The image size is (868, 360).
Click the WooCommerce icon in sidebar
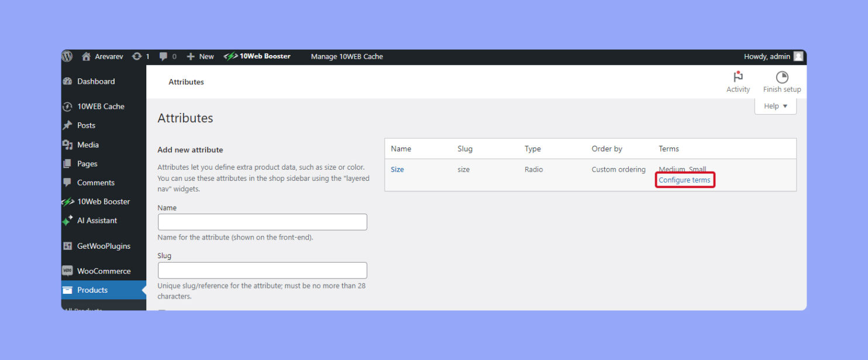68,270
